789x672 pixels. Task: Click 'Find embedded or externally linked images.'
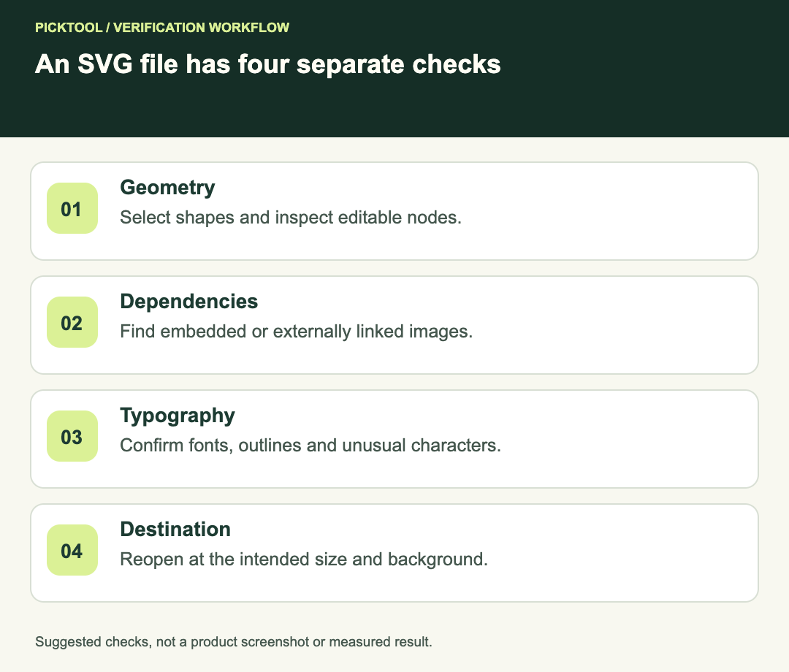[297, 332]
